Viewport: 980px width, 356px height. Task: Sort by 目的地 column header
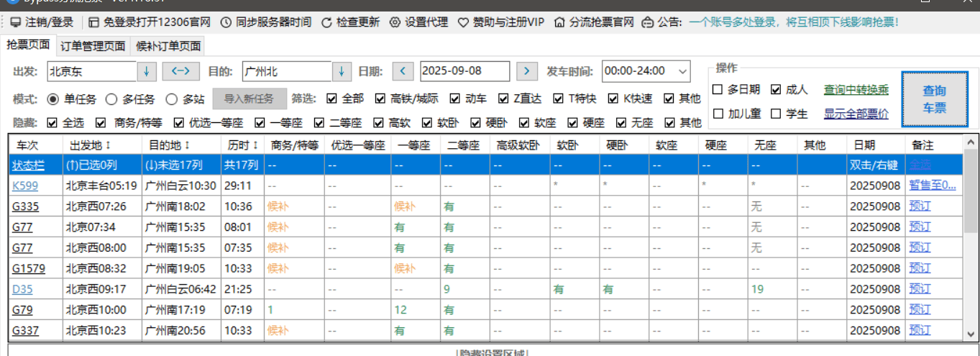pyautogui.click(x=180, y=145)
